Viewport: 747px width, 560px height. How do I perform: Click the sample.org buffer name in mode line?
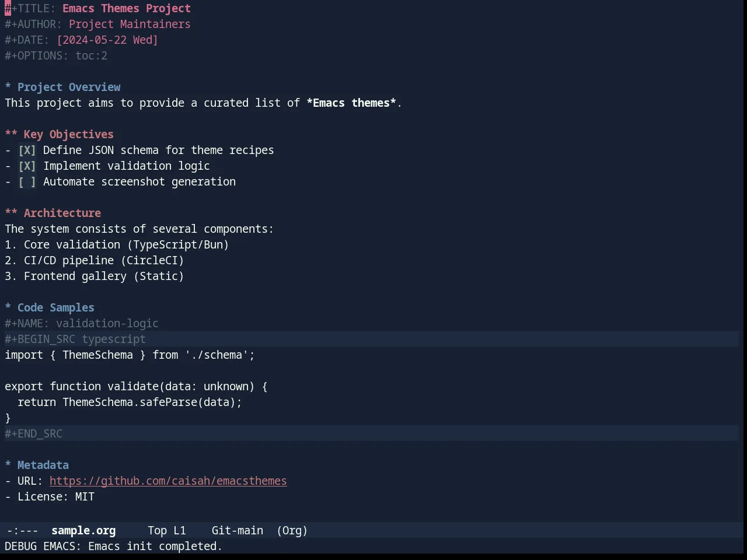tap(83, 531)
